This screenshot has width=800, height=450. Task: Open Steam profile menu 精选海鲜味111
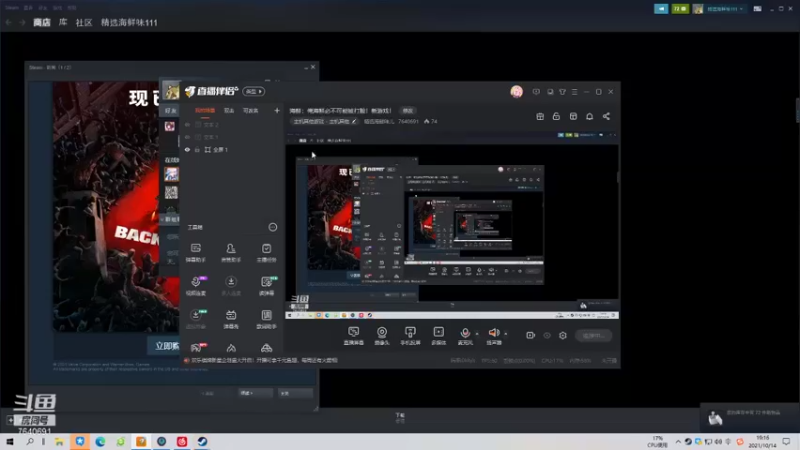tap(129, 22)
